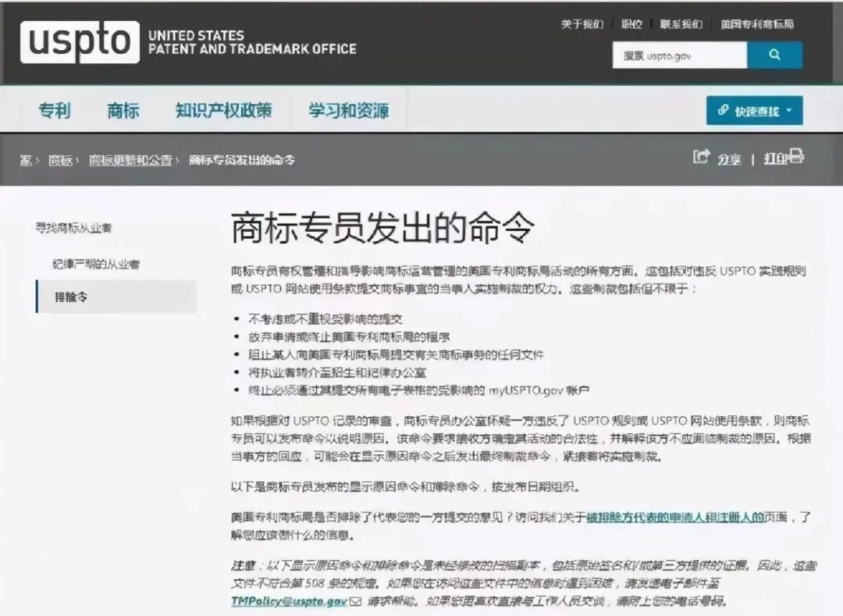This screenshot has width=843, height=616.
Task: Open sidebar item 纪律严明的从业者
Action: point(96,264)
